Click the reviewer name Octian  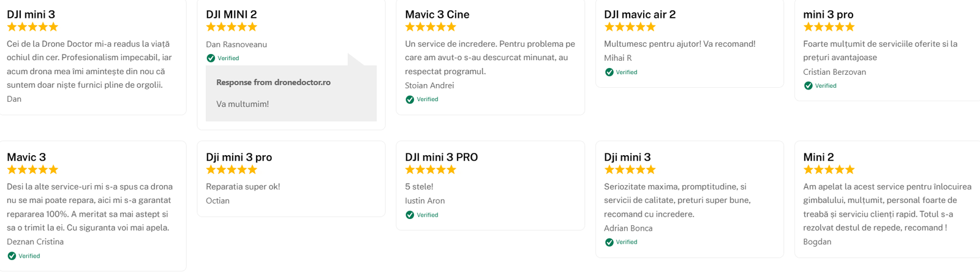pyautogui.click(x=217, y=201)
